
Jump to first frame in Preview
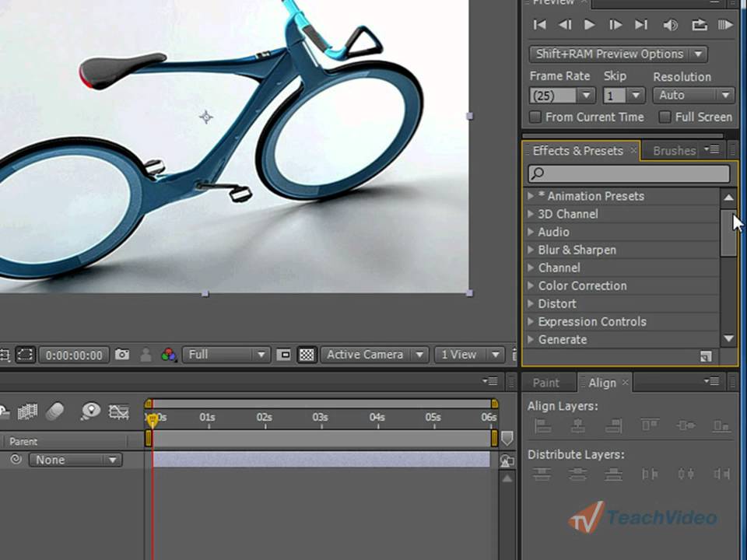[539, 25]
